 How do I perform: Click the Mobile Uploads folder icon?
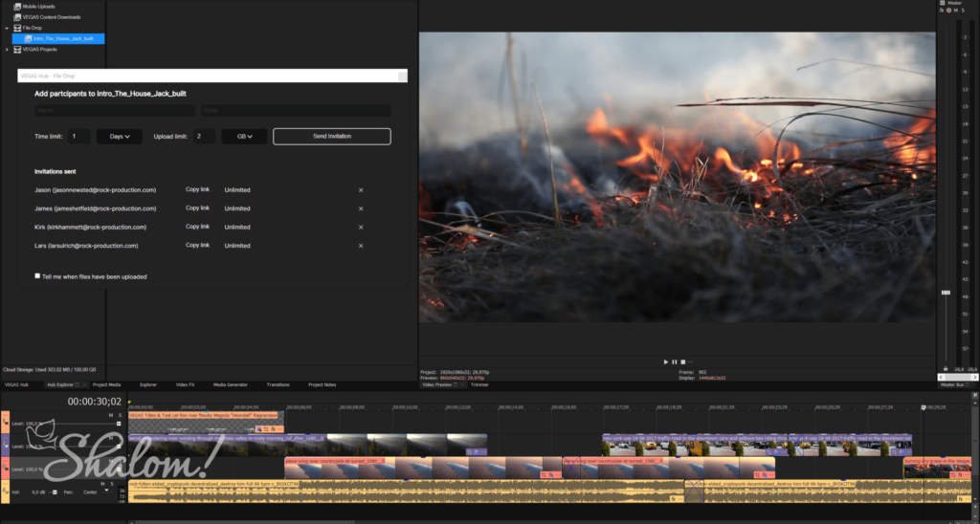[17, 6]
